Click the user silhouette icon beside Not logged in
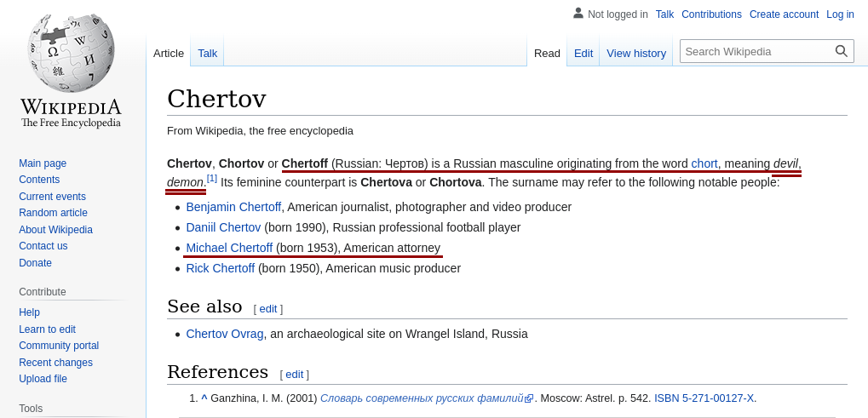 click(x=578, y=14)
